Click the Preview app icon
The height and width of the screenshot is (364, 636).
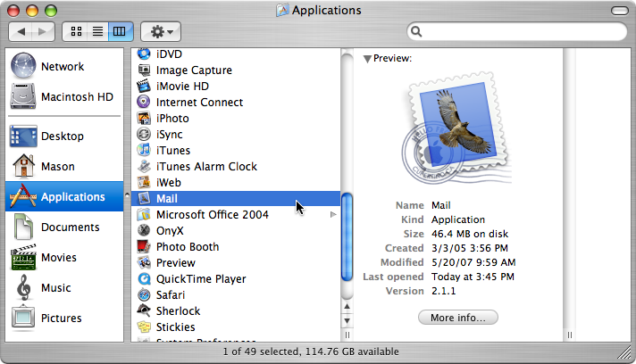(144, 263)
